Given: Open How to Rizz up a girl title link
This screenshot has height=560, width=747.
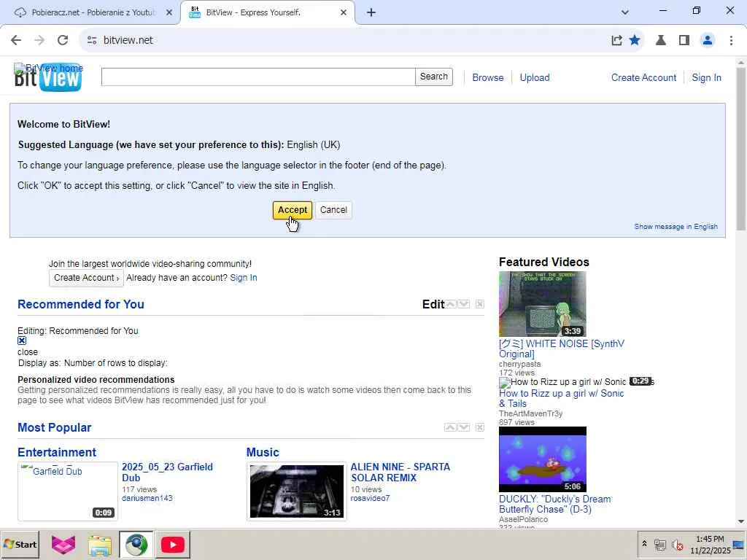Looking at the screenshot, I should (561, 399).
